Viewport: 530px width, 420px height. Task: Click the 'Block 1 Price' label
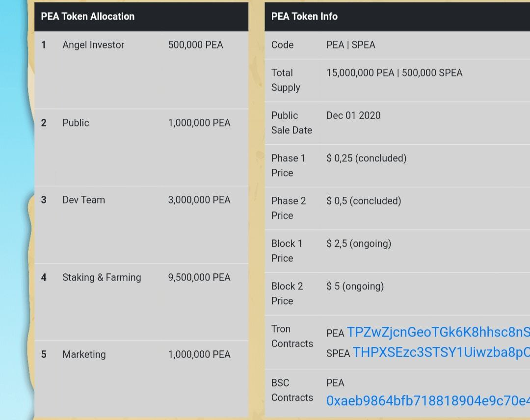[287, 251]
